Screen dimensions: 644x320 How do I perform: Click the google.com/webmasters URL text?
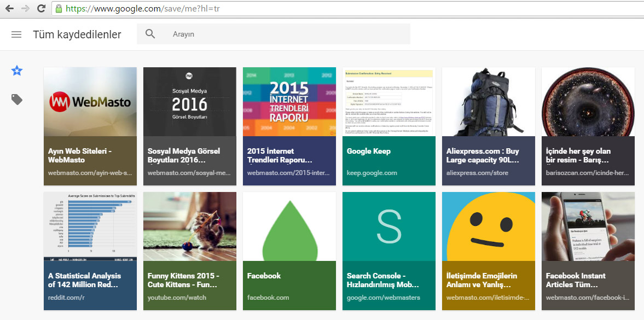pyautogui.click(x=383, y=298)
